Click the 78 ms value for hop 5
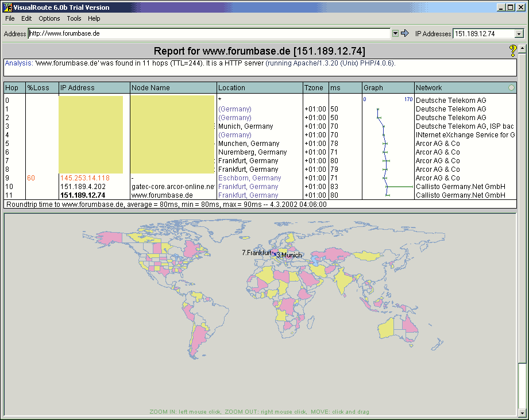 (x=334, y=144)
